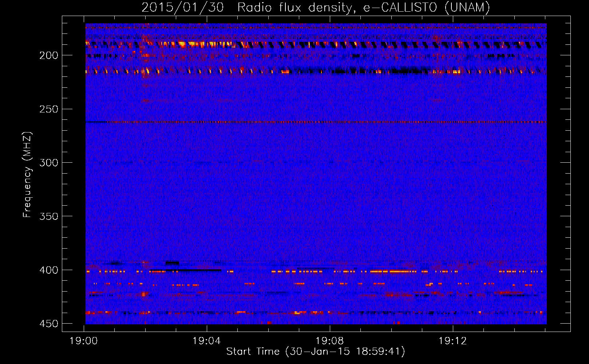589x364 pixels.
Task: Click the 19:00 time tick label
Action: 84,341
